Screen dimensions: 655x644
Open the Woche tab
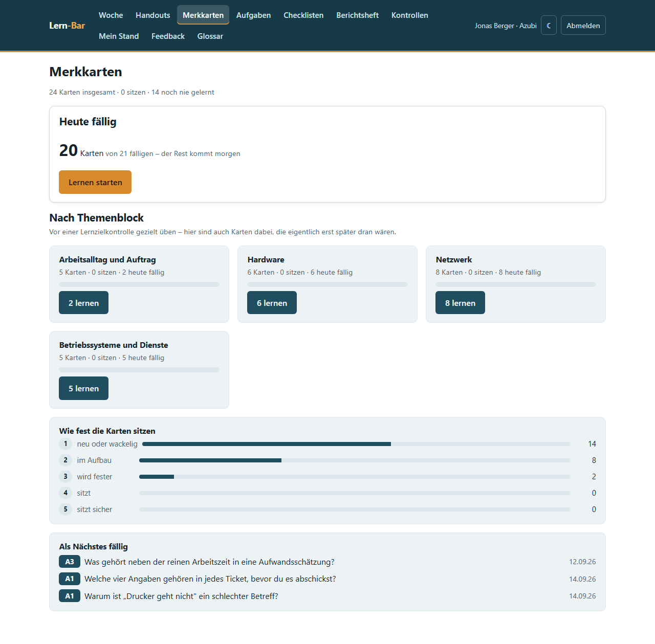(111, 15)
